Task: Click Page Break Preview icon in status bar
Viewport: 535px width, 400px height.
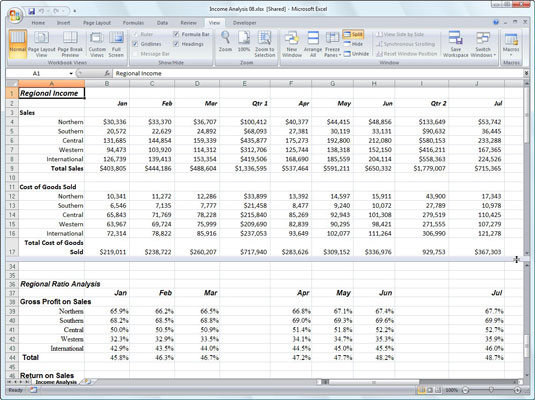Action: coord(438,390)
